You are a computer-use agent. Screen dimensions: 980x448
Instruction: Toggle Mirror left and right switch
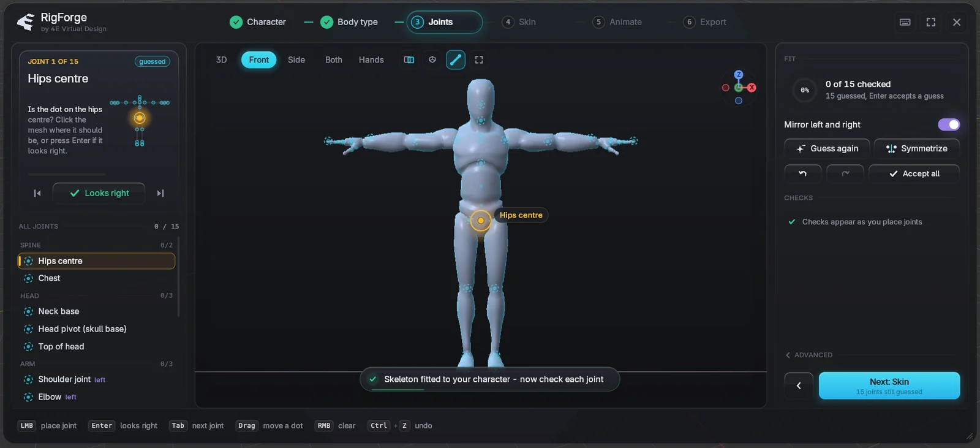pos(949,124)
